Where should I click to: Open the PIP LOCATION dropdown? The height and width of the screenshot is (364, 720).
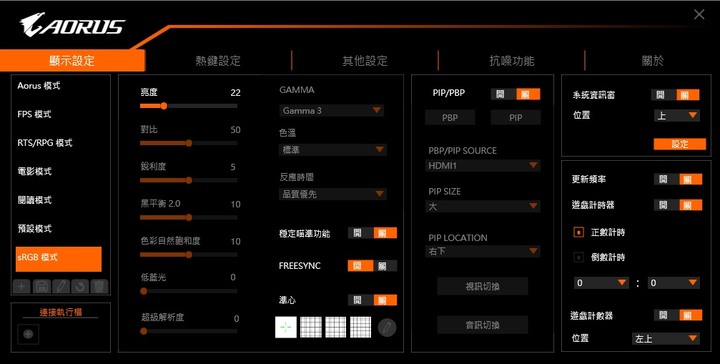(483, 251)
